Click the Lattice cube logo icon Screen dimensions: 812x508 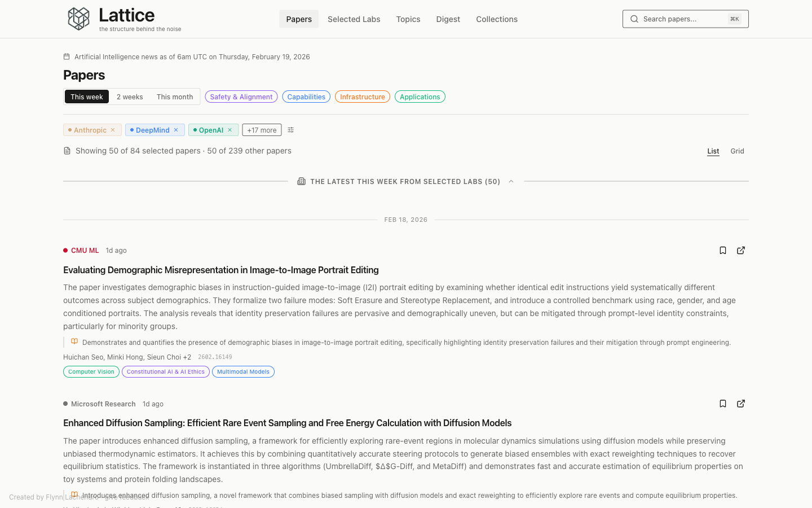click(78, 19)
